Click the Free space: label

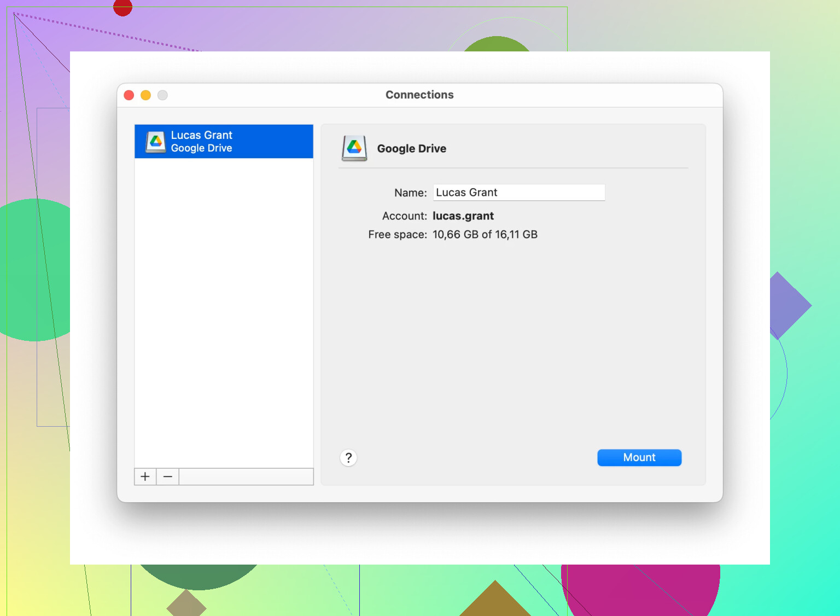pos(397,235)
